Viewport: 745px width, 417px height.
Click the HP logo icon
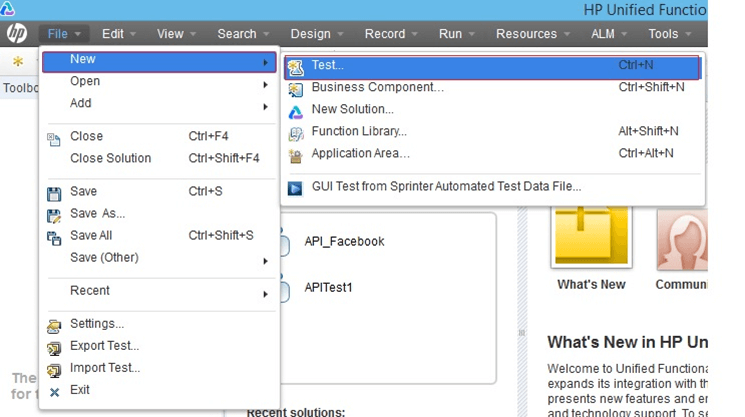[17, 34]
